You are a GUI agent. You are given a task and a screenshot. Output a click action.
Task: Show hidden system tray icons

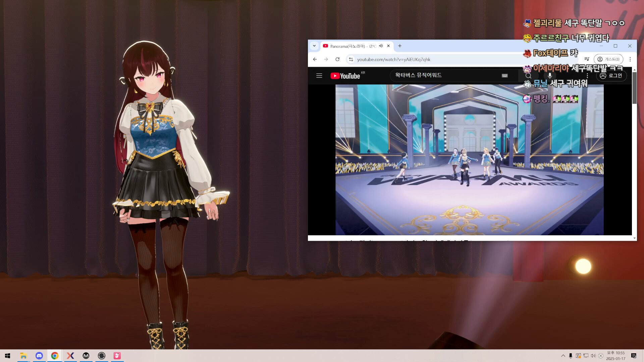(x=563, y=356)
